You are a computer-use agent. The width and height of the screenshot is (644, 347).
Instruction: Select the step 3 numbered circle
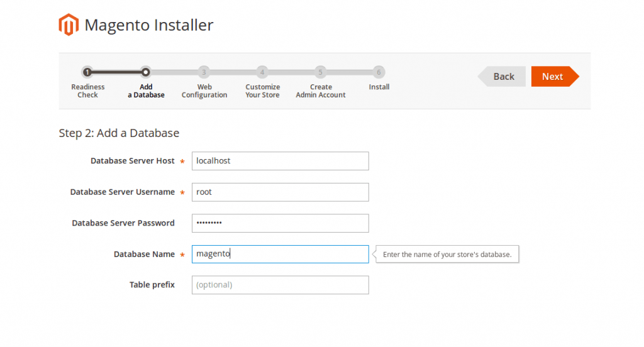click(204, 72)
